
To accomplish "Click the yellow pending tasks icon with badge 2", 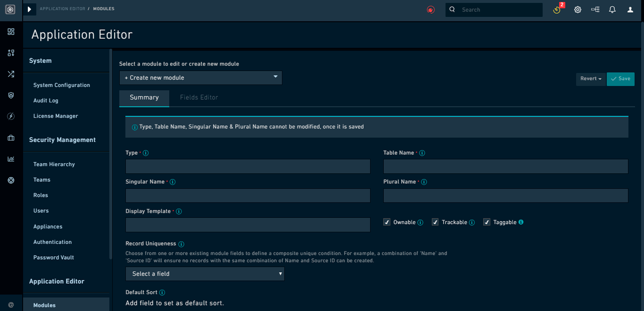I will tap(556, 9).
